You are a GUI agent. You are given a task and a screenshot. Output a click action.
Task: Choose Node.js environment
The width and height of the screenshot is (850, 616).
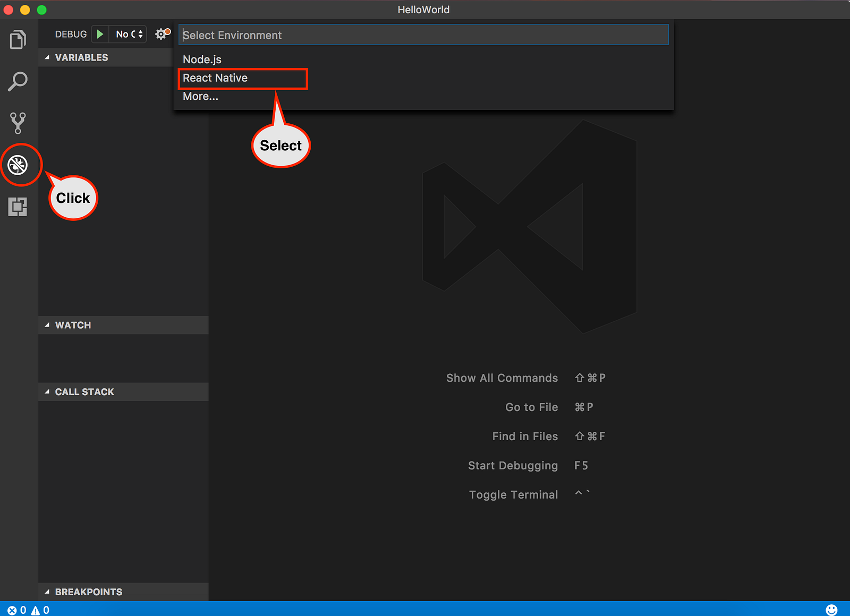click(x=423, y=59)
